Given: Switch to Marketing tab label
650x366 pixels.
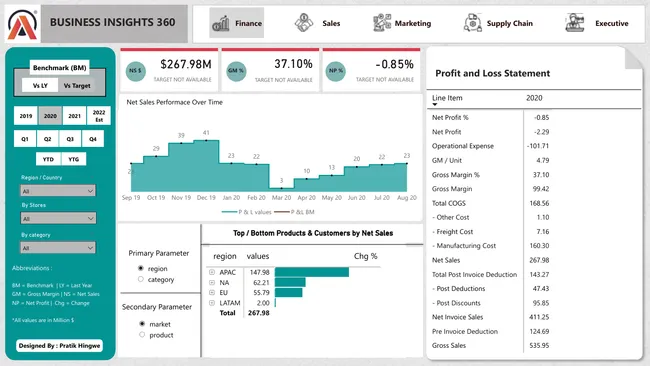Looking at the screenshot, I should [x=413, y=24].
